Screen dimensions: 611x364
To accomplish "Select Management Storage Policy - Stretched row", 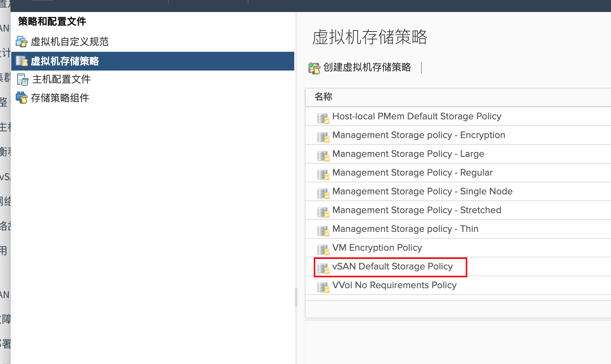I will [458, 210].
